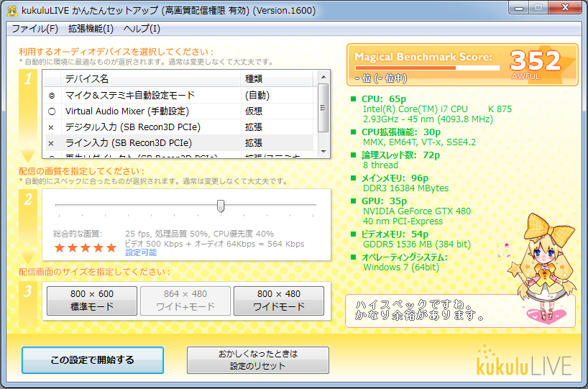The width and height of the screenshot is (588, 389).
Task: Click the benchmark score progress bar
Action: tap(427, 68)
